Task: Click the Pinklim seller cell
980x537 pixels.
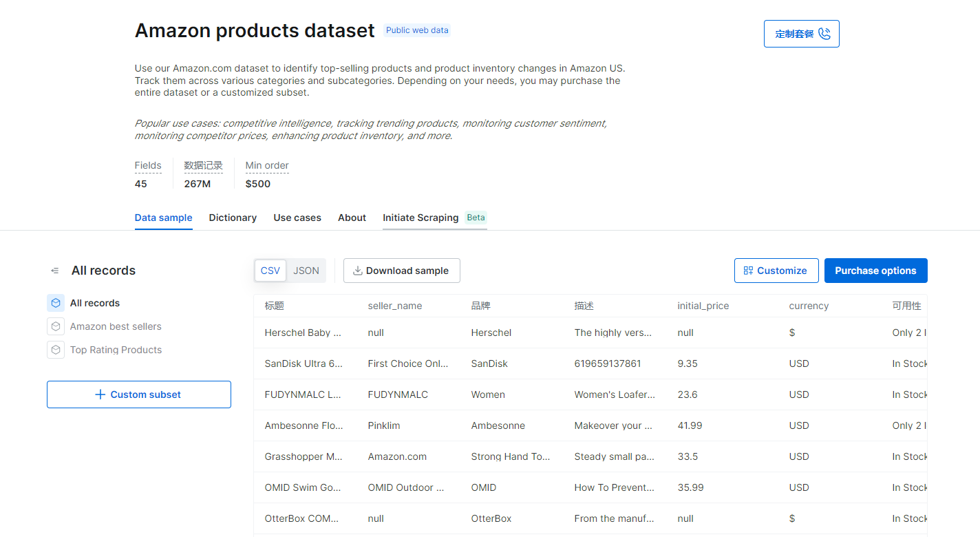Action: (x=384, y=425)
